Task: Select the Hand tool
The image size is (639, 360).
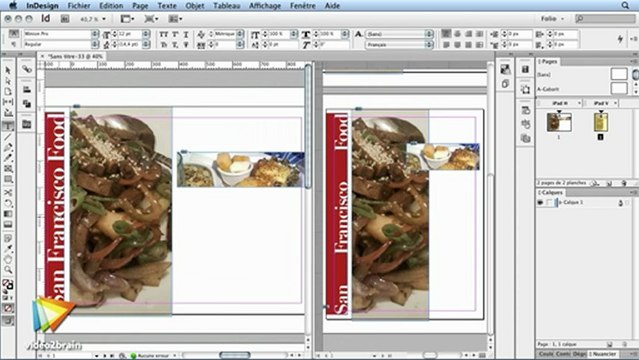Action: pos(8,259)
